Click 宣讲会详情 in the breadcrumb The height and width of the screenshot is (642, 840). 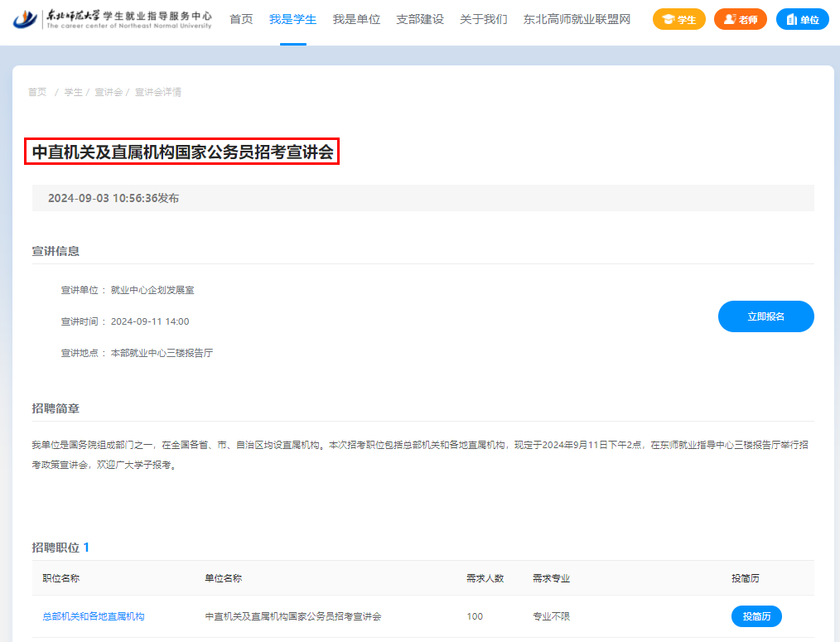point(158,92)
